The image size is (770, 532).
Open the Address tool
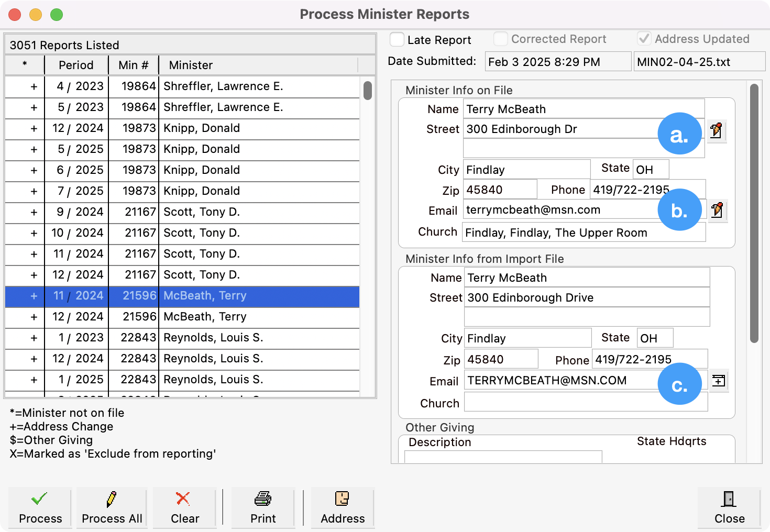(x=342, y=507)
